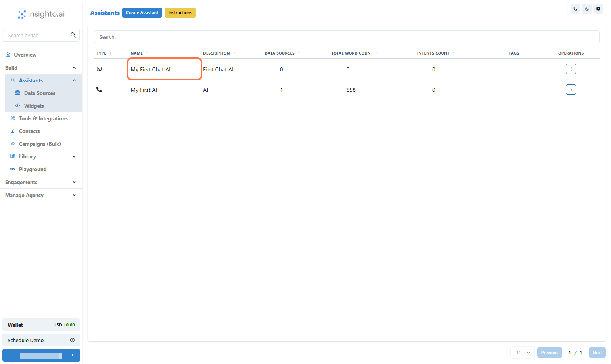Viewport: 611px width, 364px height.
Task: Click the Previous page button
Action: click(550, 353)
